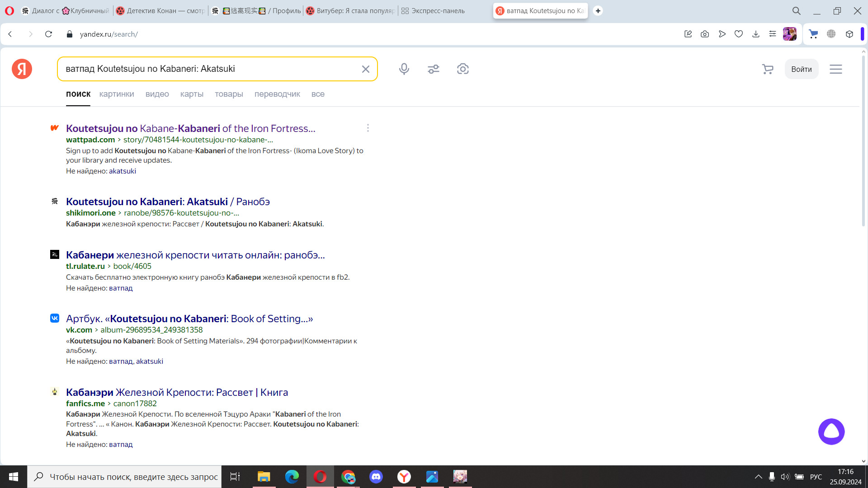This screenshot has width=868, height=488.
Task: Click the search by image camera icon
Action: coord(462,69)
